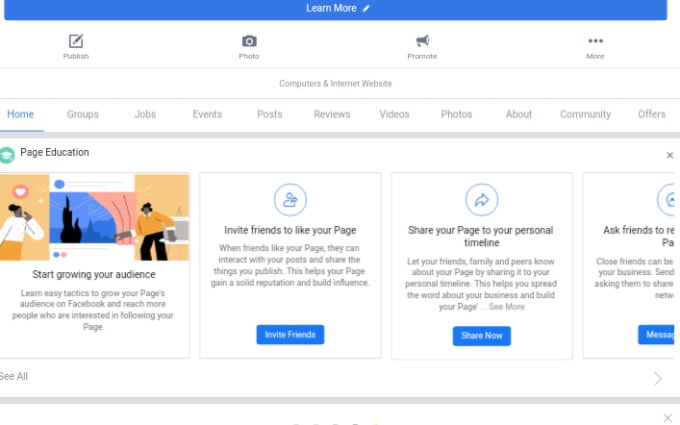Advance cards with the right chevron arrow
Viewport: 680px width, 425px height.
[658, 379]
